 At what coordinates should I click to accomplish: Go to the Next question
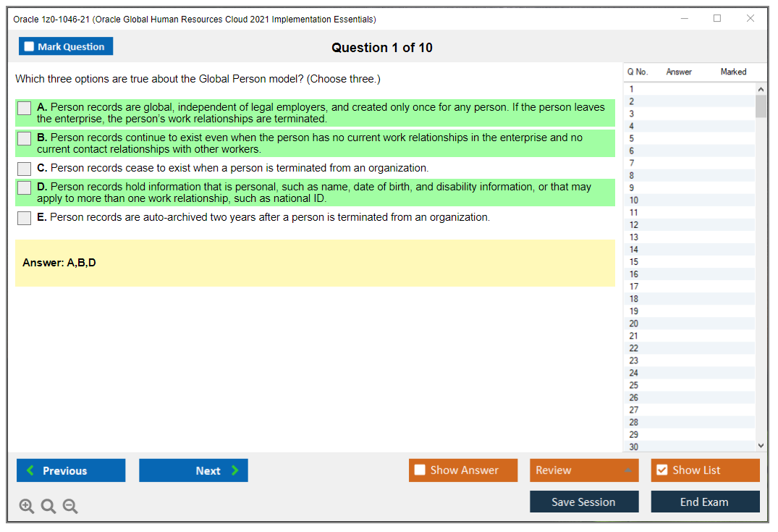pyautogui.click(x=193, y=470)
